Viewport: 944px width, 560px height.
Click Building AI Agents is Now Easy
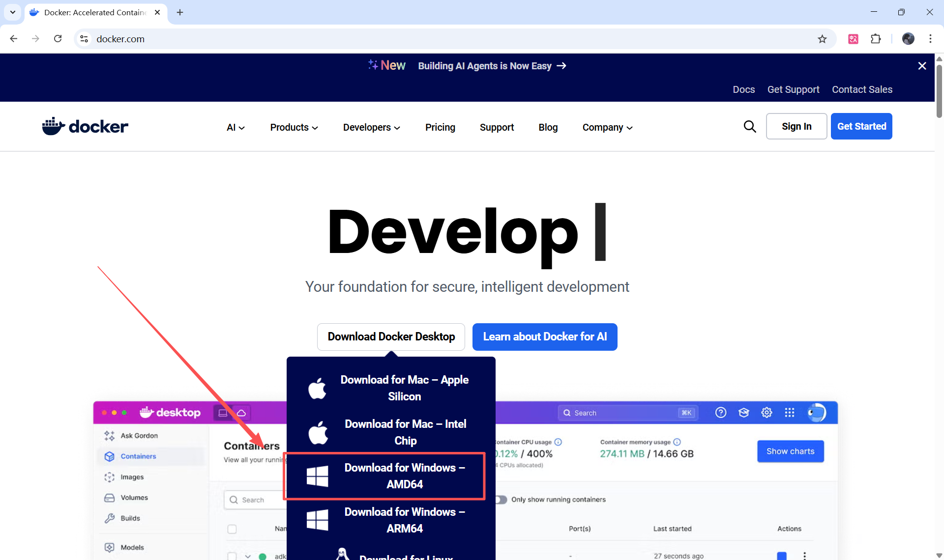(492, 66)
